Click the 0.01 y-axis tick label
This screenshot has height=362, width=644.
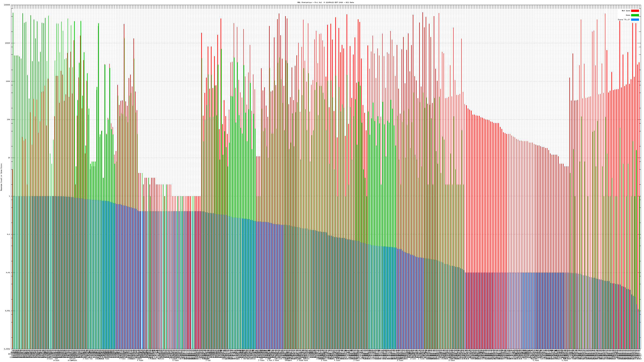[8, 273]
